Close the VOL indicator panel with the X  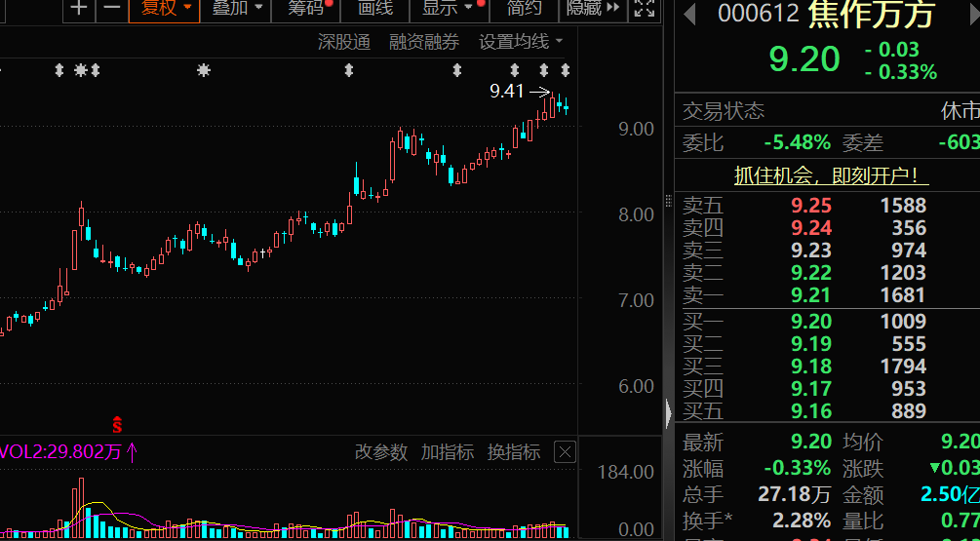[565, 452]
